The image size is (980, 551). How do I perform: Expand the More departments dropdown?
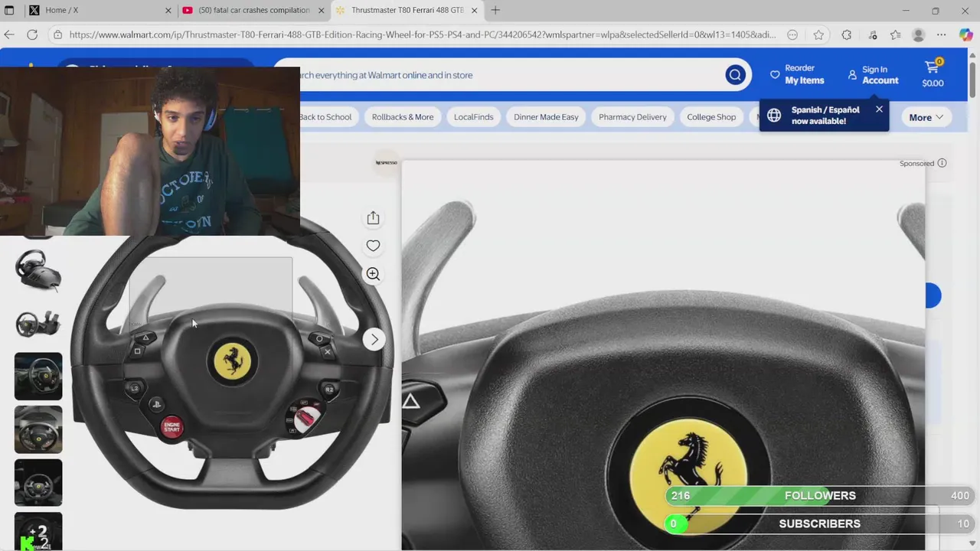pyautogui.click(x=926, y=117)
